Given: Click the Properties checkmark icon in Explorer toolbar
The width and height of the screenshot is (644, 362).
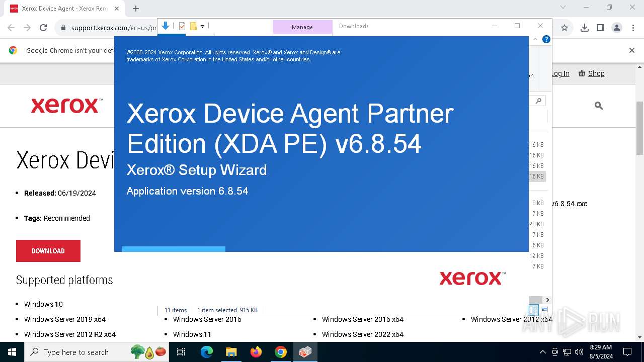Looking at the screenshot, I should (x=182, y=26).
